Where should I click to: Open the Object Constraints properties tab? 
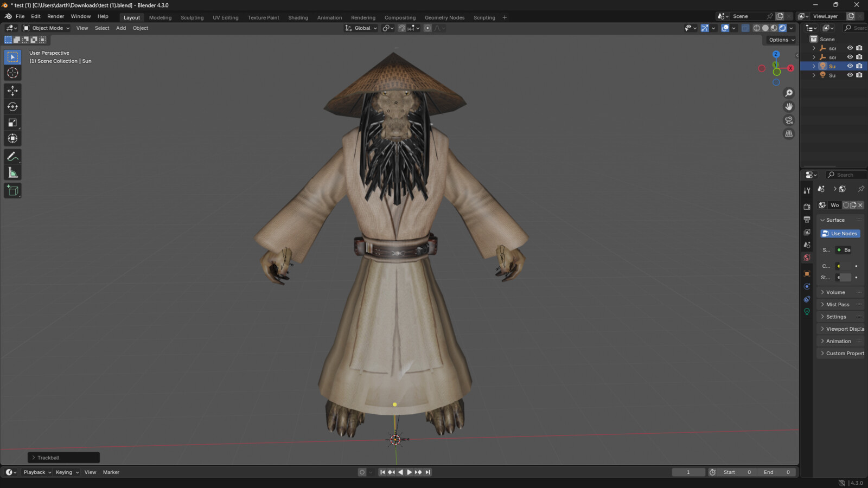tap(807, 299)
